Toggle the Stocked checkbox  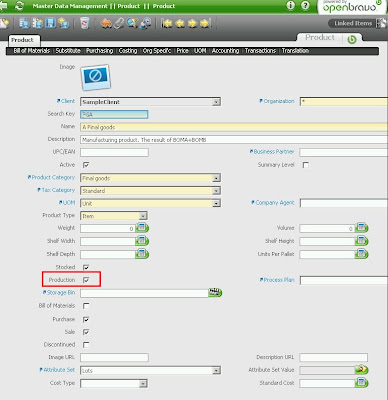coord(86,267)
